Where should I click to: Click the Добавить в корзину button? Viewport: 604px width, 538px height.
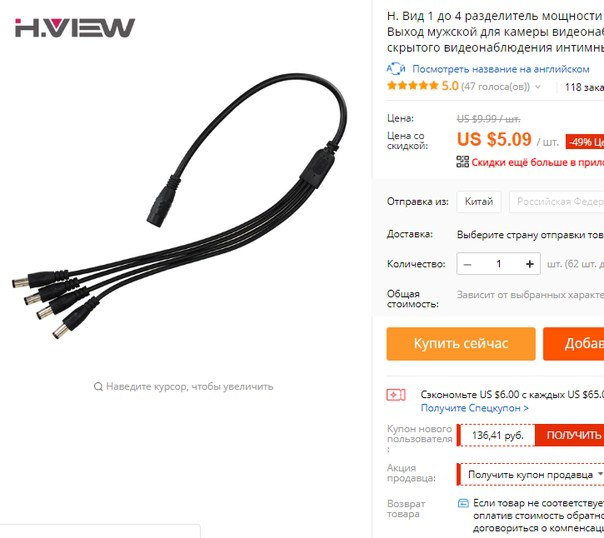(x=574, y=344)
